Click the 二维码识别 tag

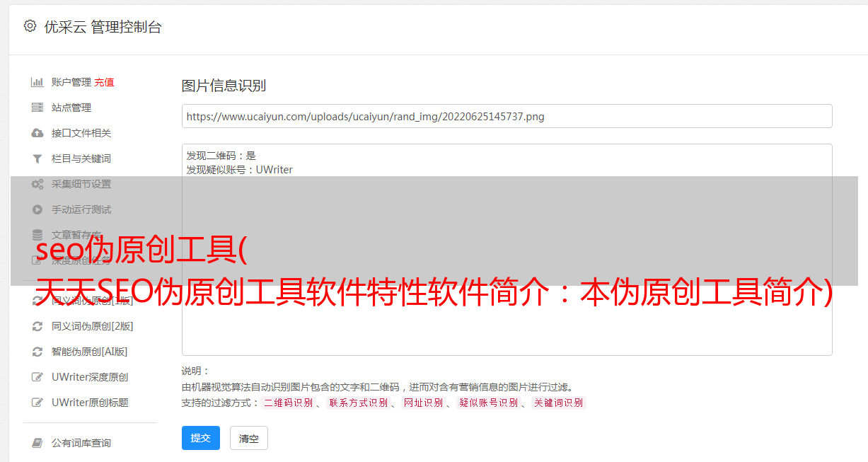point(288,403)
